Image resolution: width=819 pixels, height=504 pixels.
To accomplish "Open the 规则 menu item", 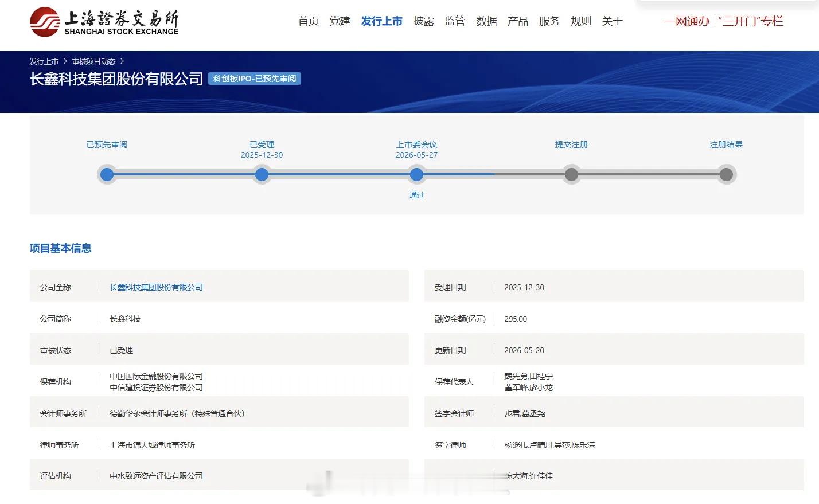I will tap(581, 21).
